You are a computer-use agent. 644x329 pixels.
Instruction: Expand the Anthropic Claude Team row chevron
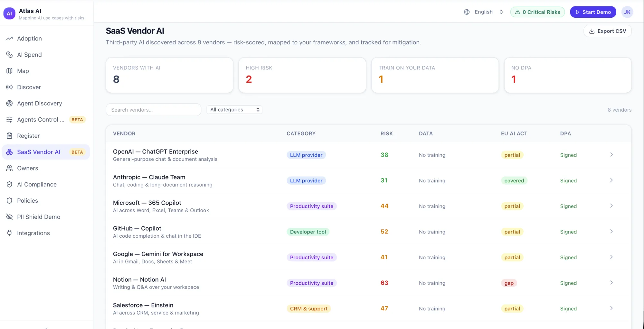(611, 180)
